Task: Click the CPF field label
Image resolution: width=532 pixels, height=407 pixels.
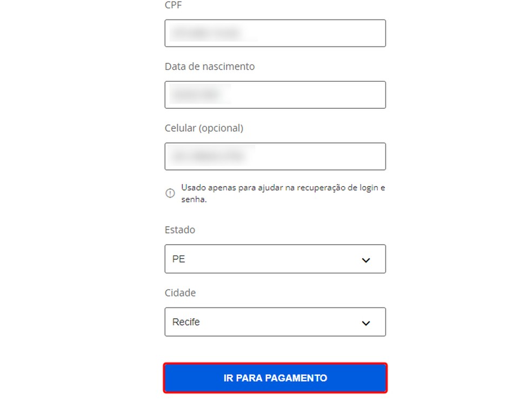Action: 173,5
